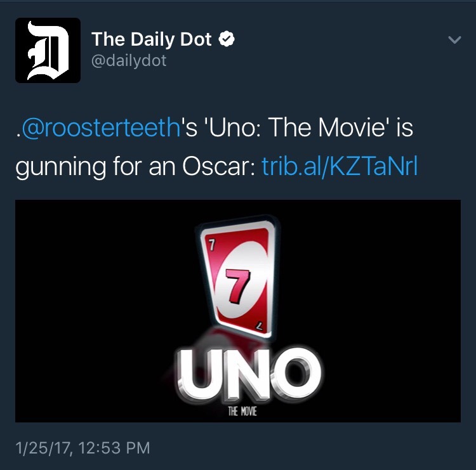476x470 pixels.
Task: Tap THE MOVIE subtitle in image
Action: (242, 412)
